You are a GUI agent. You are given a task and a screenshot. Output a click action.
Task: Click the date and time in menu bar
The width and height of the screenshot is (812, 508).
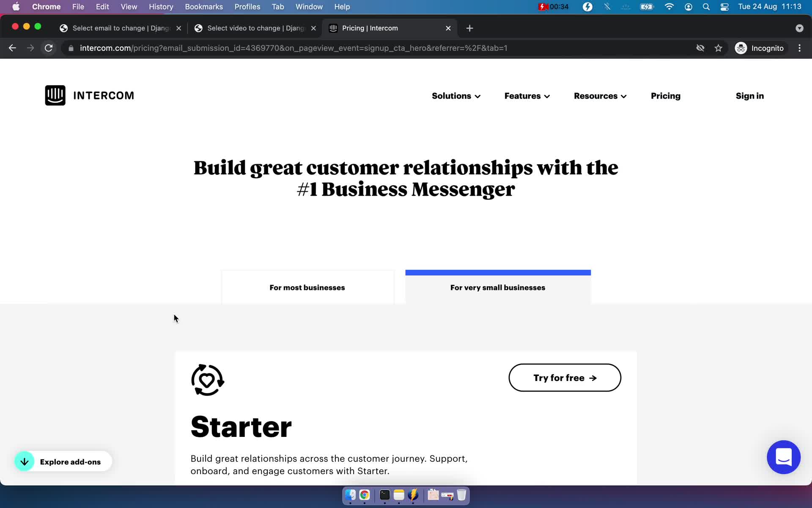770,7
